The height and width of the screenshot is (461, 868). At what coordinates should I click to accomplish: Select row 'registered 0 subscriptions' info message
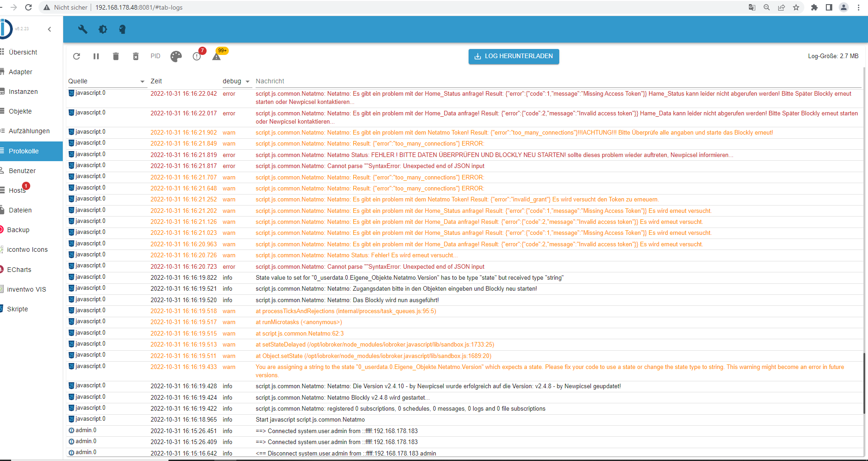[464, 409]
